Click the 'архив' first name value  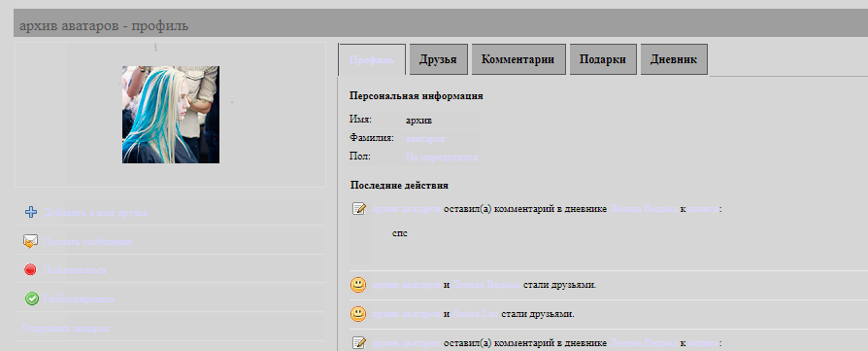[418, 120]
